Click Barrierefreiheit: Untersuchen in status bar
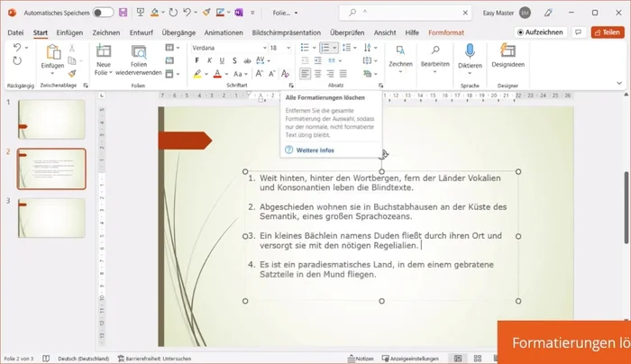 point(154,359)
